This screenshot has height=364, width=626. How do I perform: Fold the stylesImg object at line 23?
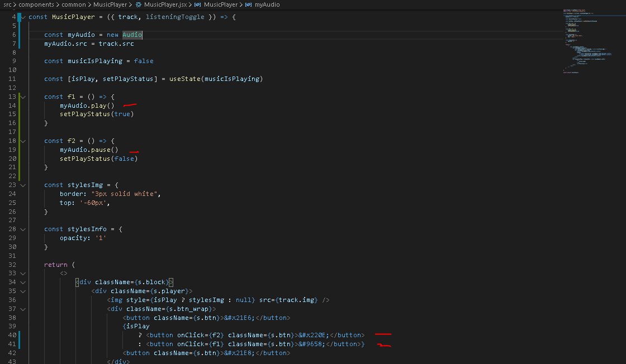(23, 185)
